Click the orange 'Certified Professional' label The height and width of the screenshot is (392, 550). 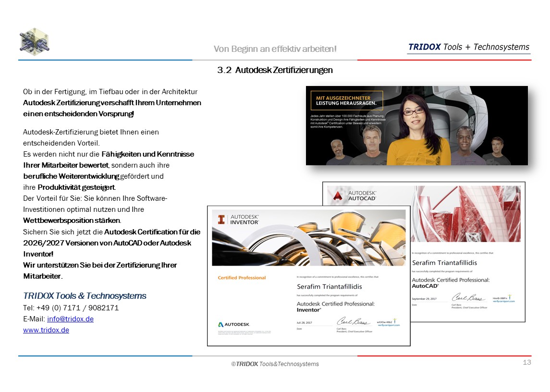(242, 278)
